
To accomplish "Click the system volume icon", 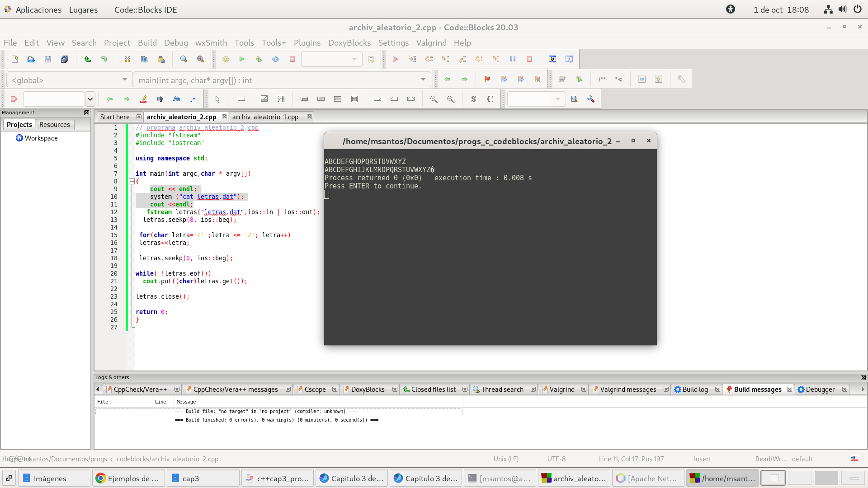I will click(842, 9).
